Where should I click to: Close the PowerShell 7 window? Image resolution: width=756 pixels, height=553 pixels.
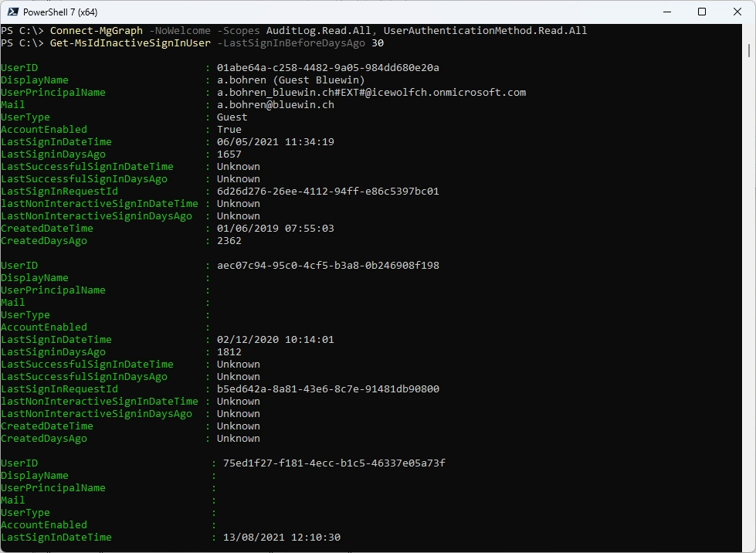(737, 12)
